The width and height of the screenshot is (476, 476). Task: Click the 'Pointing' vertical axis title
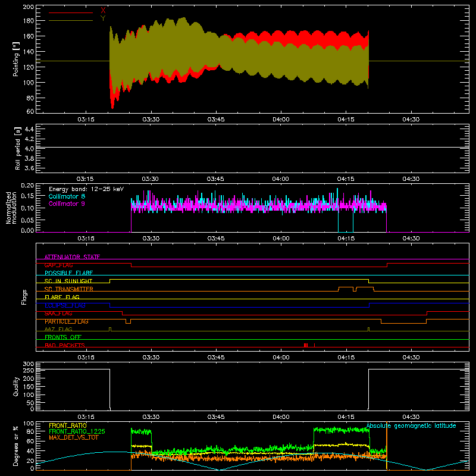pyautogui.click(x=16, y=59)
